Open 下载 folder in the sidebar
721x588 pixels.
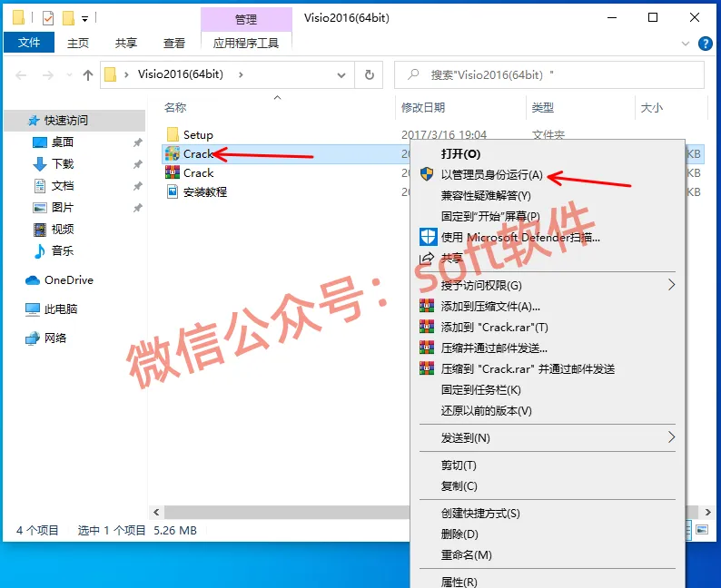click(x=62, y=164)
